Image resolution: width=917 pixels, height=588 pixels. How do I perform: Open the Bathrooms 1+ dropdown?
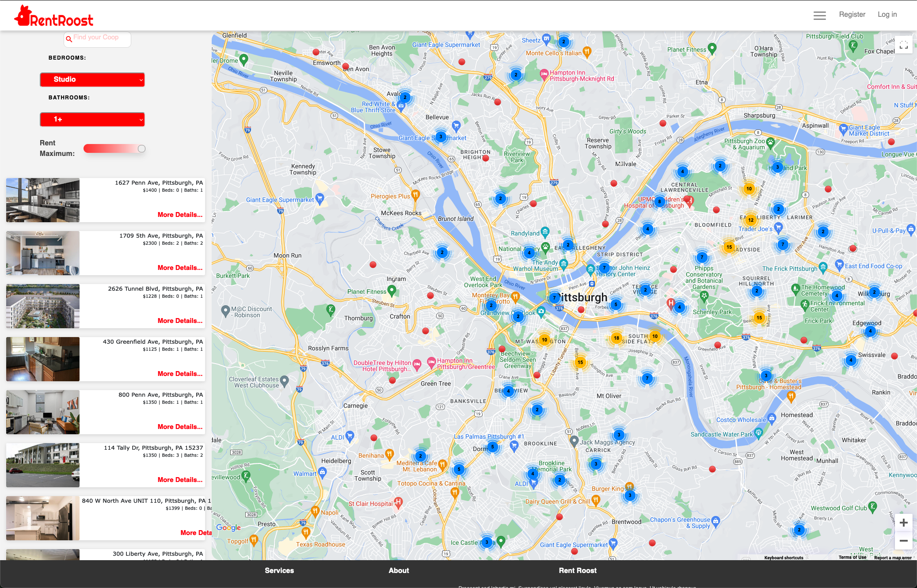pos(92,119)
